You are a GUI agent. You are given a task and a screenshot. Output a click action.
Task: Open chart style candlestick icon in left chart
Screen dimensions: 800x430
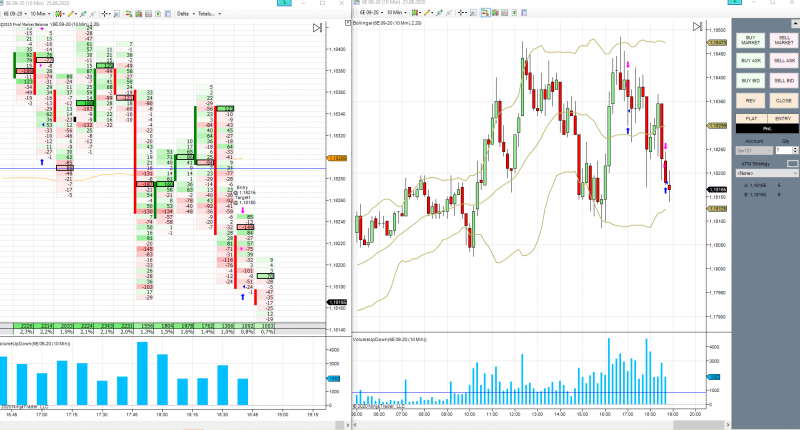(x=59, y=14)
